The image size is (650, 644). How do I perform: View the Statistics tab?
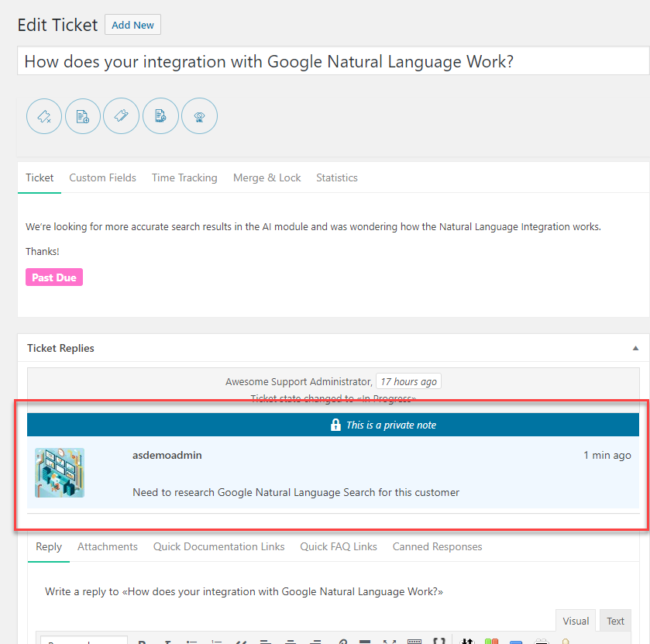click(336, 178)
